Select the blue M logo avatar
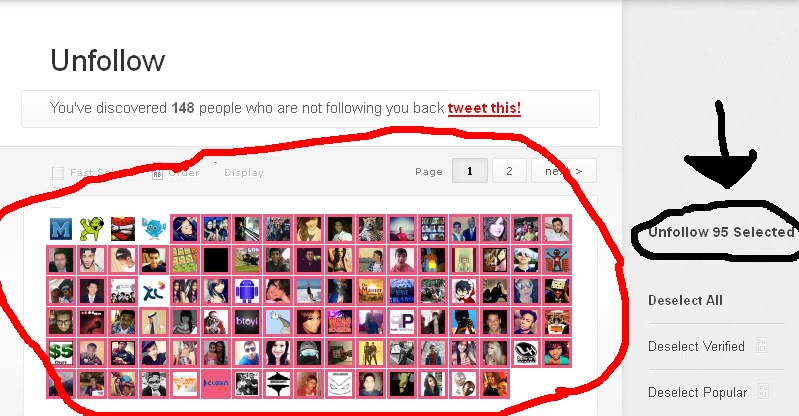This screenshot has height=416, width=799. click(61, 229)
